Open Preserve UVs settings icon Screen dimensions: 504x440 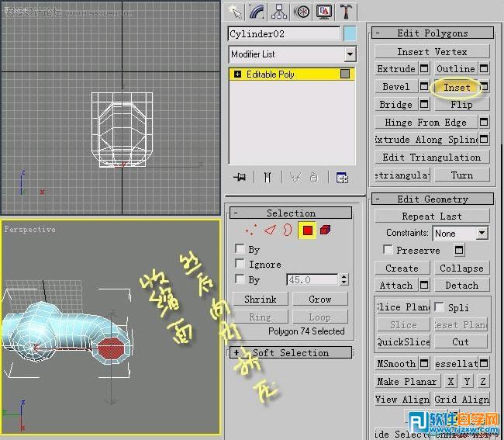click(459, 250)
